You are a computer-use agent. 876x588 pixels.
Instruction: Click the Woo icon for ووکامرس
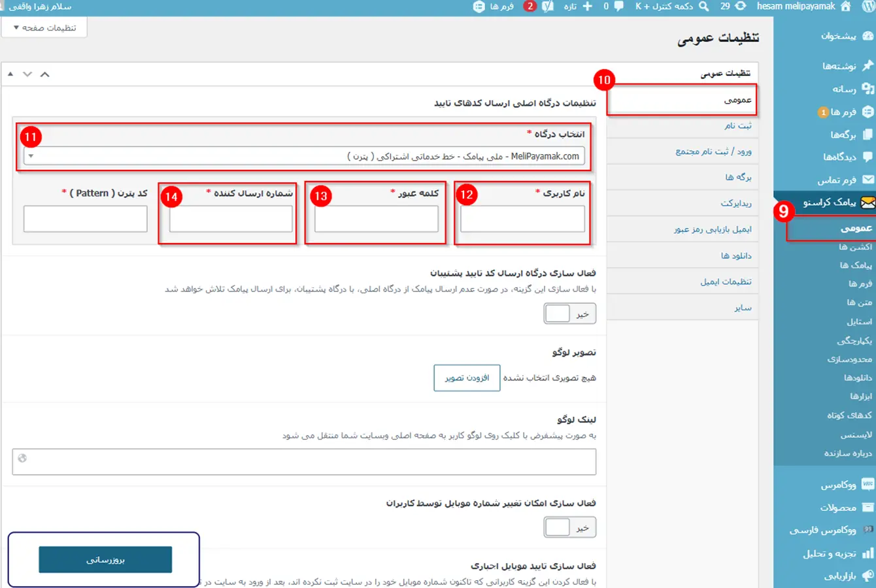pyautogui.click(x=868, y=484)
